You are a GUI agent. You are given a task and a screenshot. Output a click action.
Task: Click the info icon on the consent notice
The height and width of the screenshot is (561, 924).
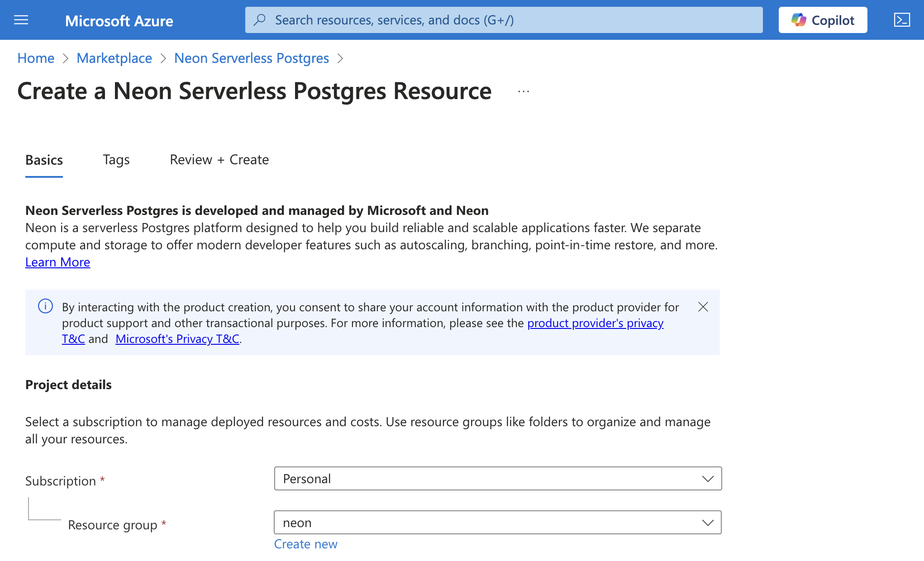[45, 307]
